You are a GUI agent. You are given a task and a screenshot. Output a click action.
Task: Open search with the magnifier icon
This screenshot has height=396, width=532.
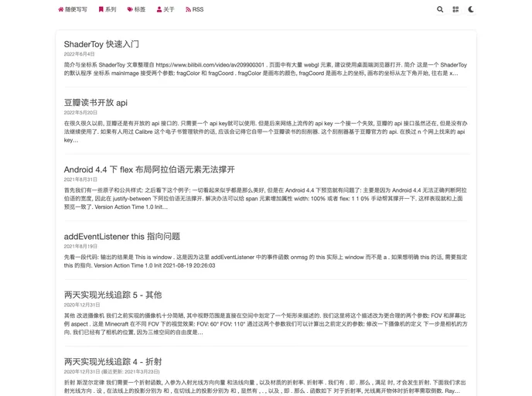tap(440, 10)
